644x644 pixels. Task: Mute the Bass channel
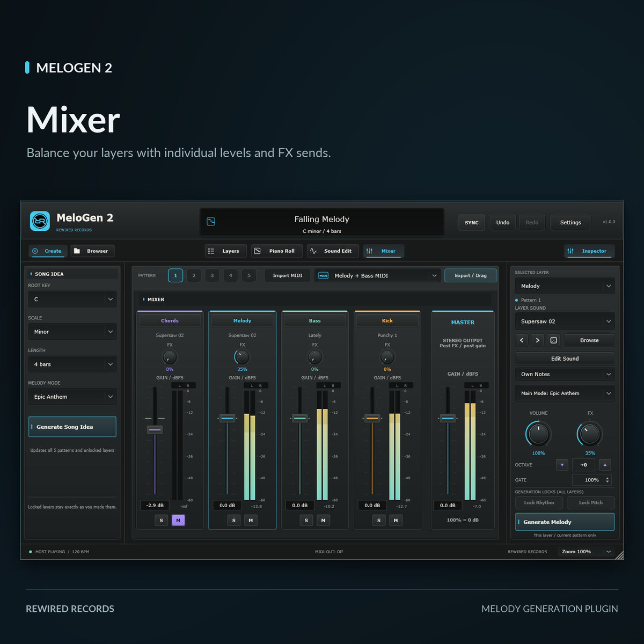(323, 520)
